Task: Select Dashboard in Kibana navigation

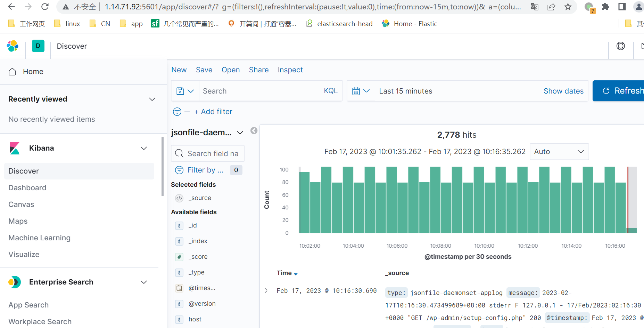Action: (x=27, y=188)
